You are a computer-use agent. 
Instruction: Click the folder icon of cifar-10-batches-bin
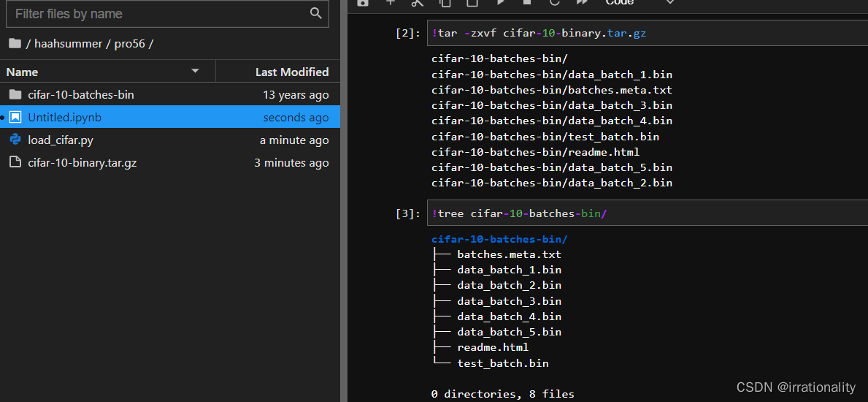click(15, 94)
